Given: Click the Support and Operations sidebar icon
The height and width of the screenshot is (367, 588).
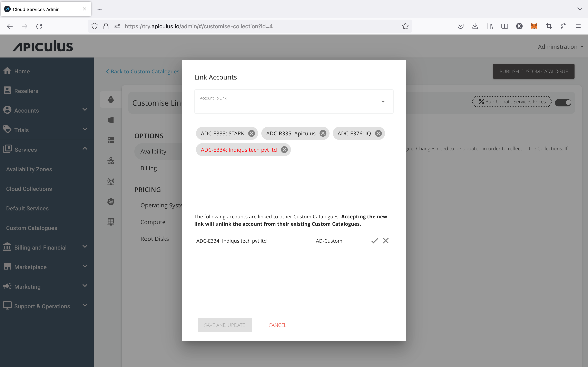Looking at the screenshot, I should 7,306.
